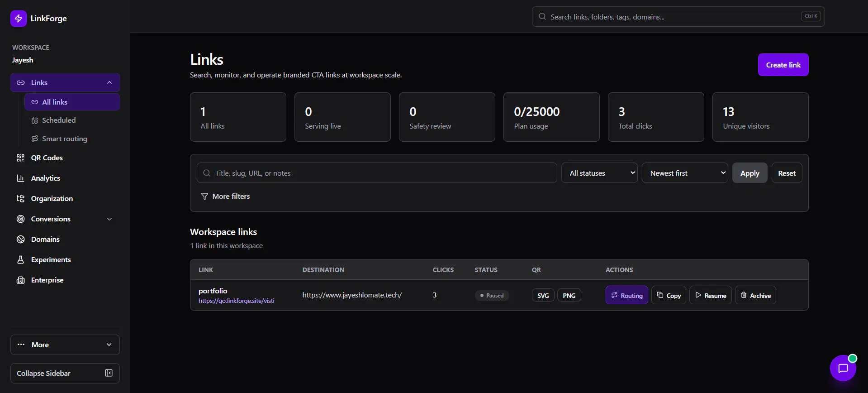Focus the global search field
This screenshot has height=393, width=868.
pyautogui.click(x=678, y=17)
